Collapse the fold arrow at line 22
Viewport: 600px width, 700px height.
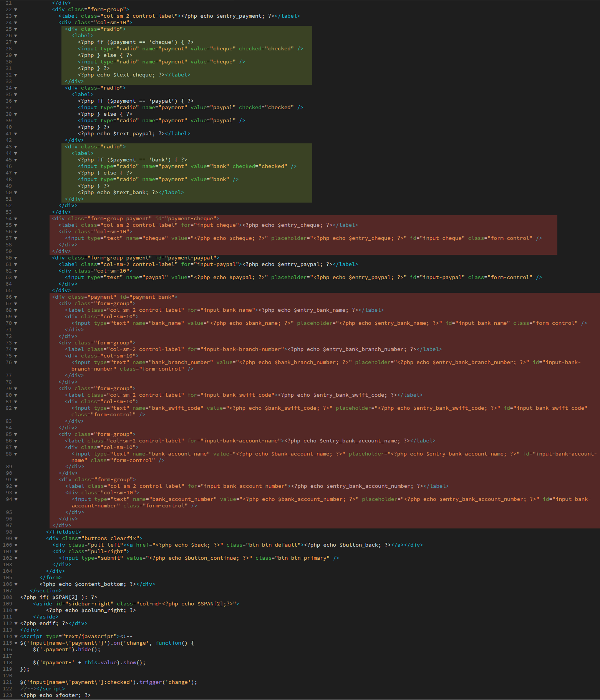point(16,10)
